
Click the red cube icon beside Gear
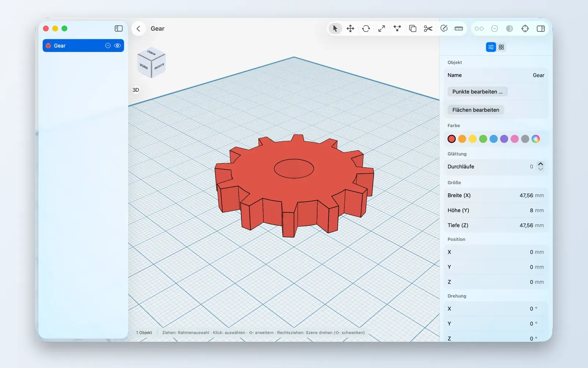coord(48,46)
